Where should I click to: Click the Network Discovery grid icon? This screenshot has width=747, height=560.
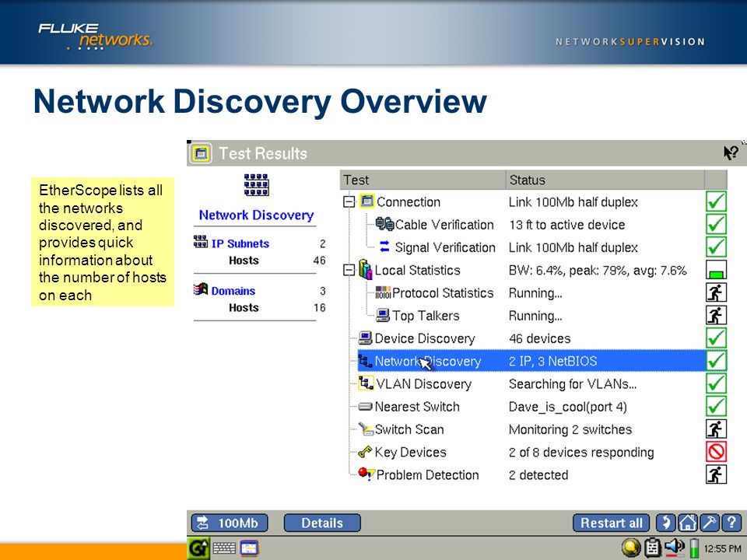(256, 185)
